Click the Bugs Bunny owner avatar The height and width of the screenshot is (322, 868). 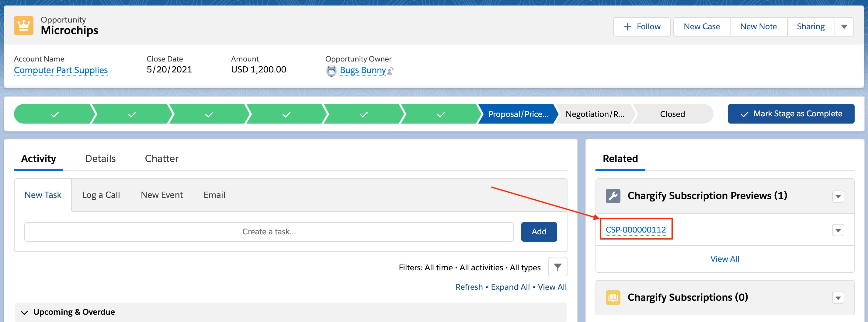331,71
